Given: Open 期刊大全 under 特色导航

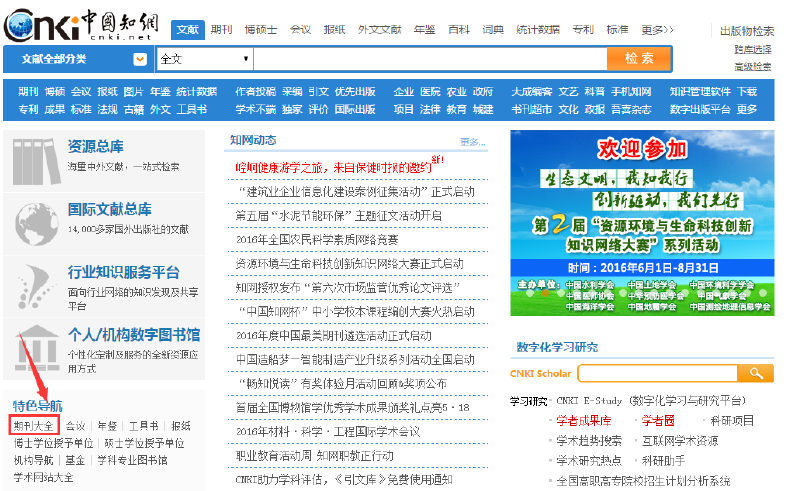Looking at the screenshot, I should point(34,426).
